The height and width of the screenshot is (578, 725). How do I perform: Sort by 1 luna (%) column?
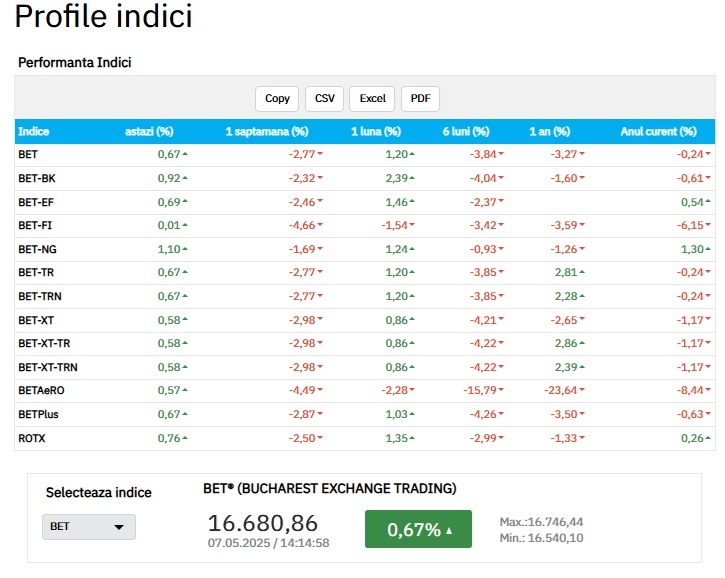375,132
